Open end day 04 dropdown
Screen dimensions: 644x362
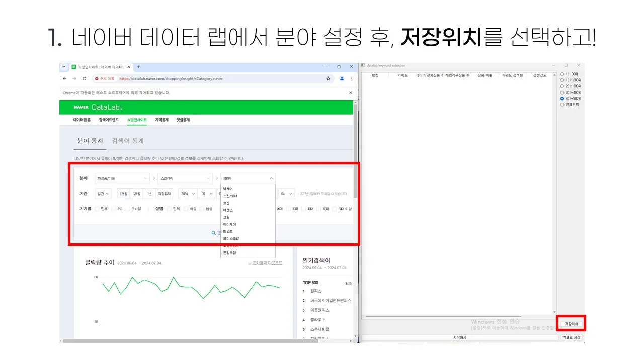(287, 194)
